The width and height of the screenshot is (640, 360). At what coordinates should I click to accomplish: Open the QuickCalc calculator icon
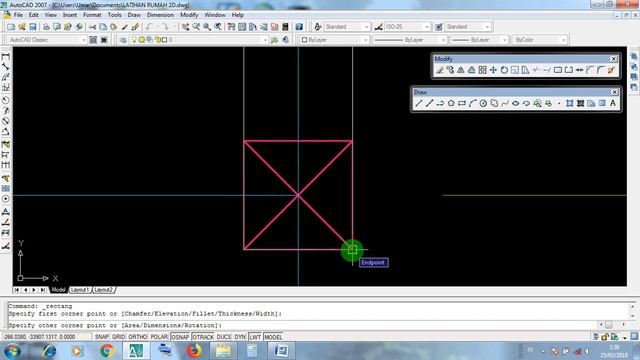[x=285, y=27]
